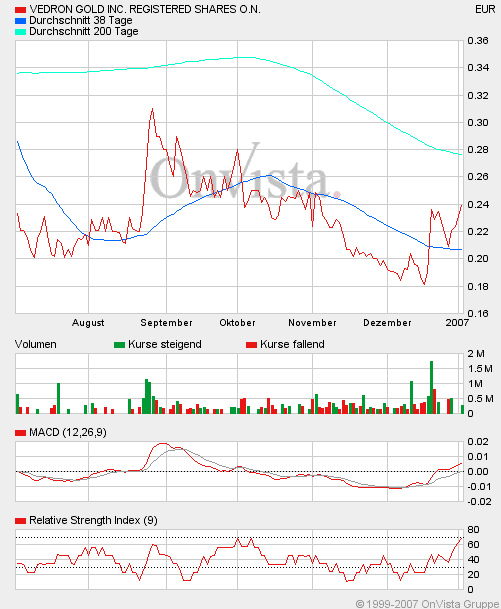Click the 'EUR' currency label
This screenshot has width=501, height=609.
485,9
